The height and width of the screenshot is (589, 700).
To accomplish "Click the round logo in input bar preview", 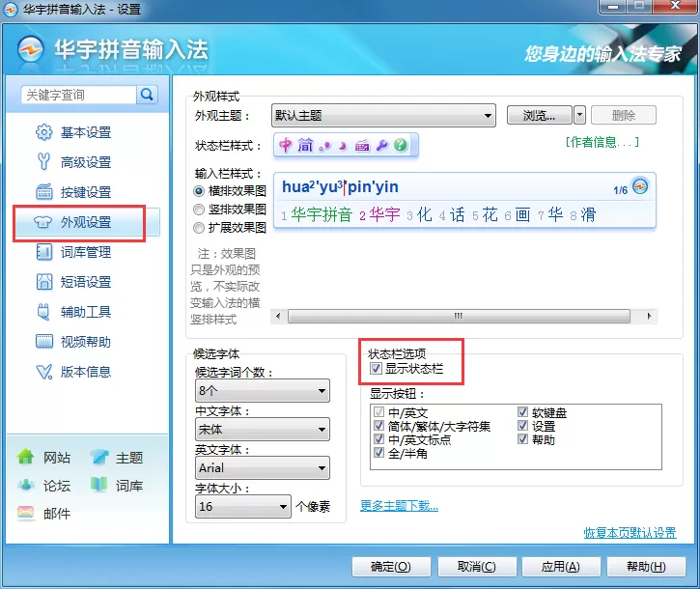I will [640, 185].
